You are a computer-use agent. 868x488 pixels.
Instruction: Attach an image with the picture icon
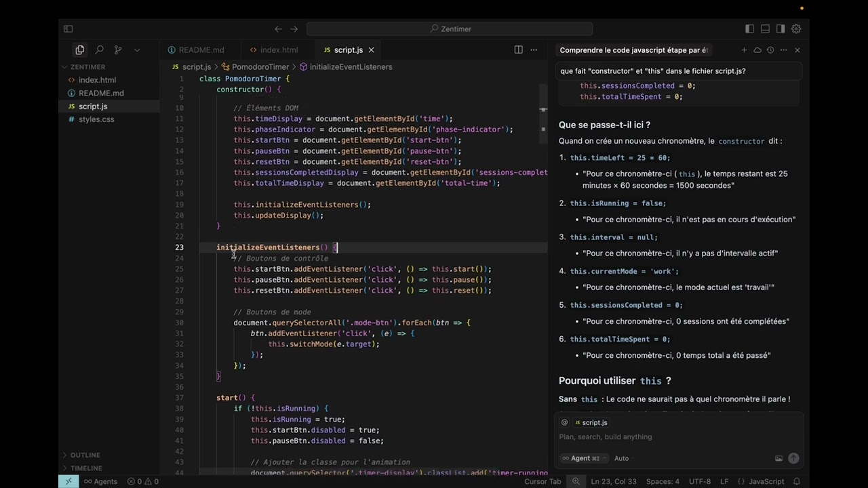coord(778,458)
